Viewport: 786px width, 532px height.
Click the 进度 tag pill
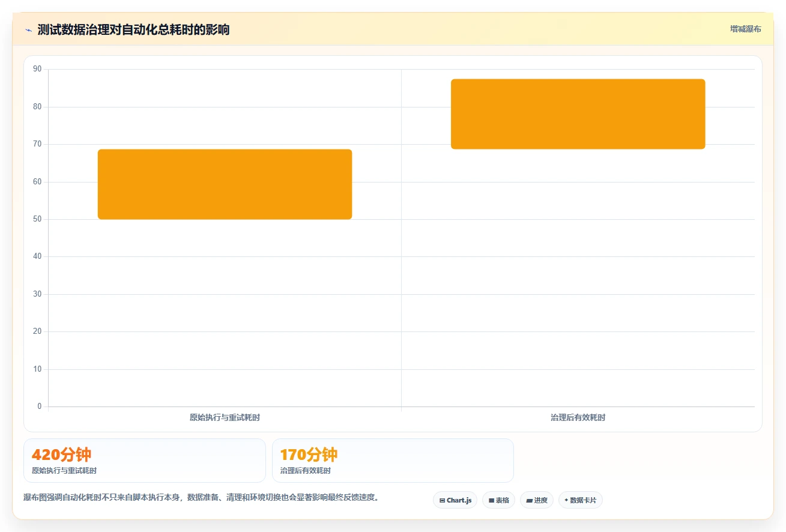[x=537, y=500]
